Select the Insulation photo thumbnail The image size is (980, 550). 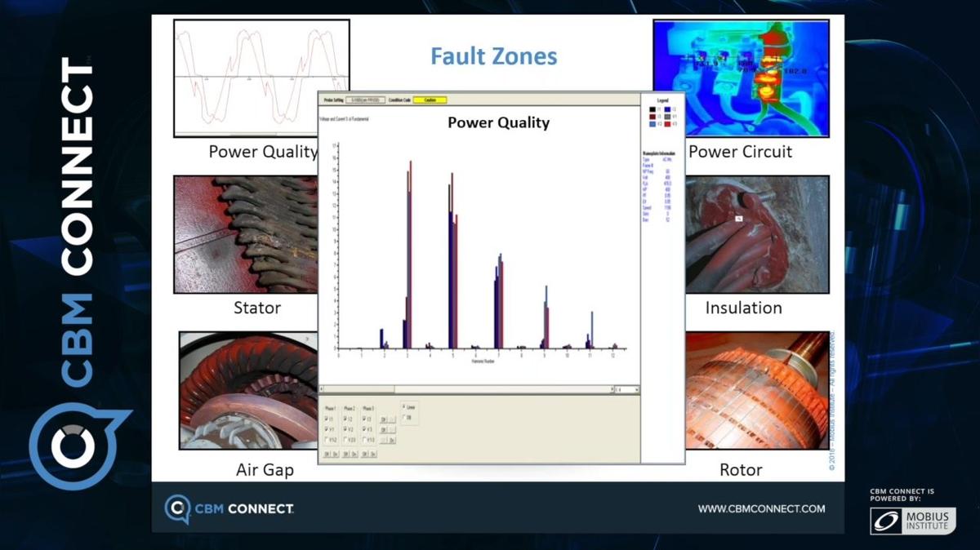(757, 234)
